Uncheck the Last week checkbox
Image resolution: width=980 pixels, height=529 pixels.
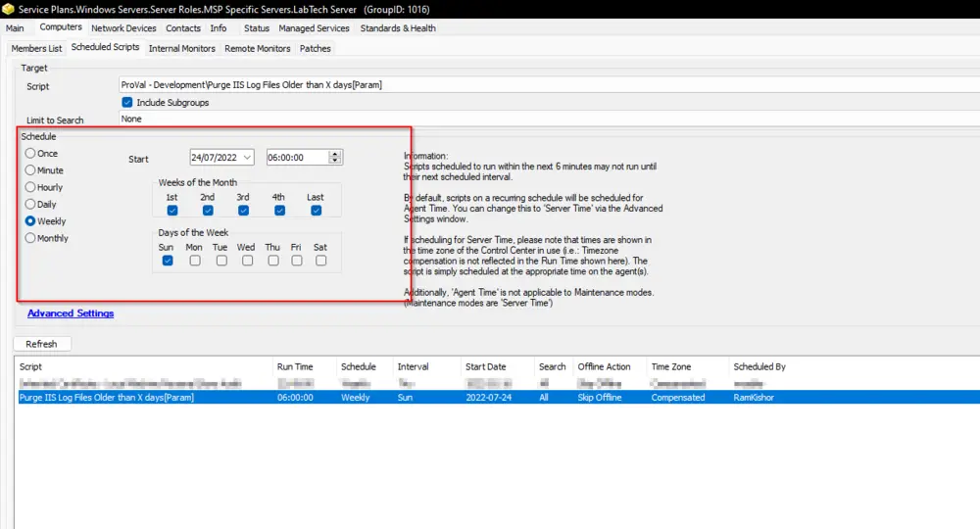click(317, 211)
